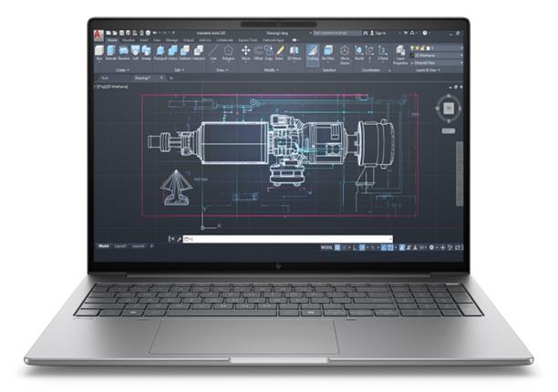558x392 pixels.
Task: Set coordinates to World UCS
Action: (359, 53)
